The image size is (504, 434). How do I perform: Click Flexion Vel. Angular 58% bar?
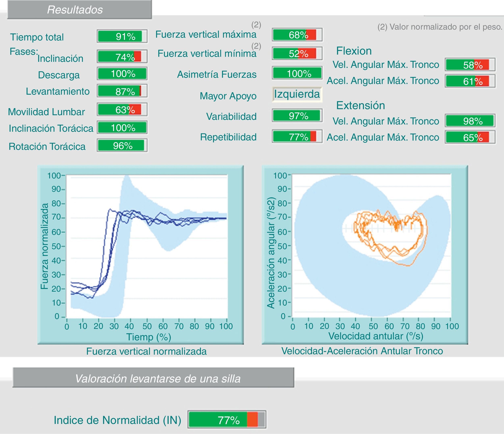470,65
